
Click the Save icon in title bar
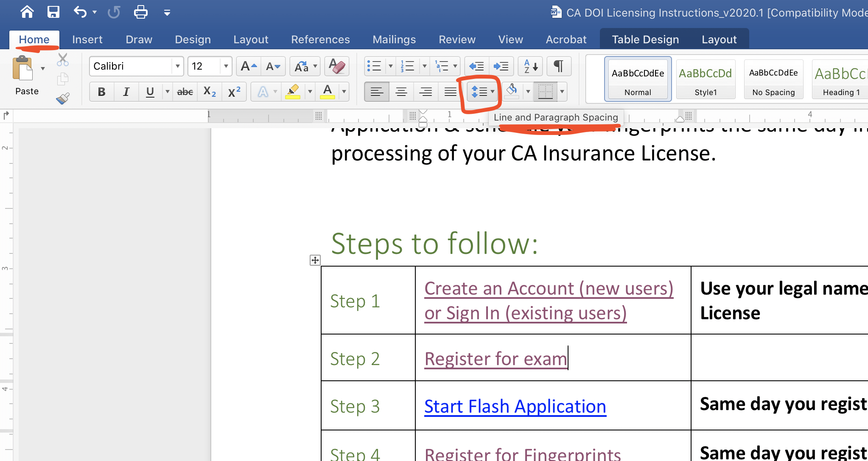pos(53,12)
